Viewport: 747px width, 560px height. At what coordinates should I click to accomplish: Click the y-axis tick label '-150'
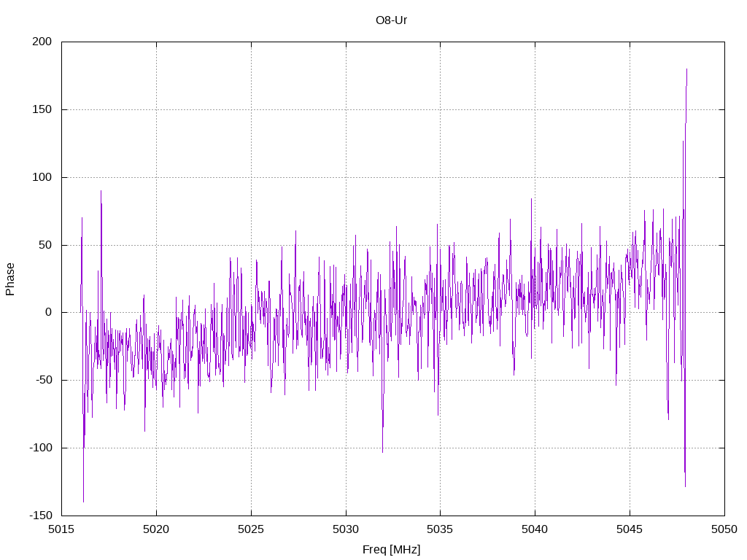(x=41, y=516)
